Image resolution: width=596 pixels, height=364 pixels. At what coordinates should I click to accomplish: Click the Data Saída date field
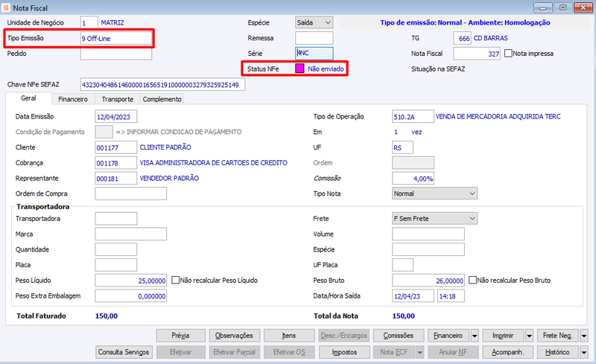413,296
